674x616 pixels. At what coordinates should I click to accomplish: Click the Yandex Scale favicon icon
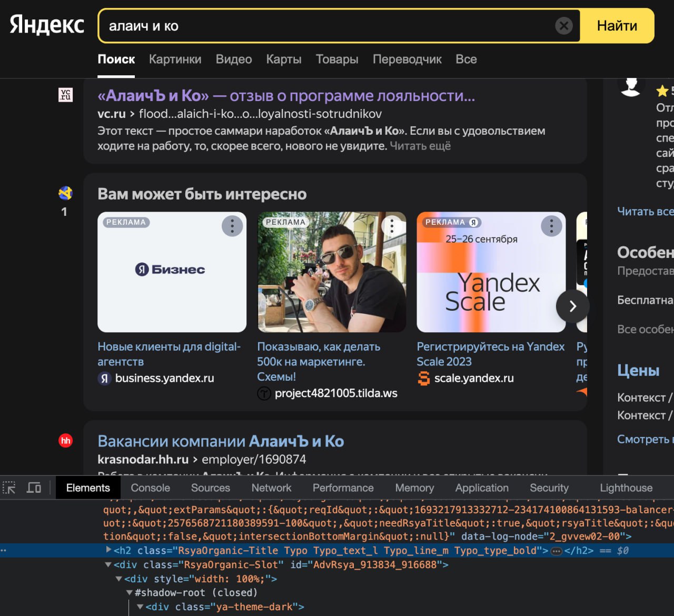[424, 378]
